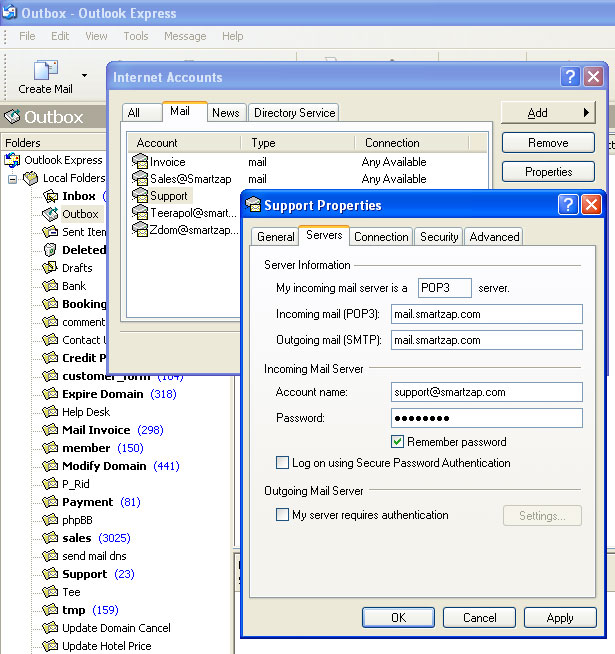615x654 pixels.
Task: Click the Incoming mail (POP3) field
Action: click(486, 314)
